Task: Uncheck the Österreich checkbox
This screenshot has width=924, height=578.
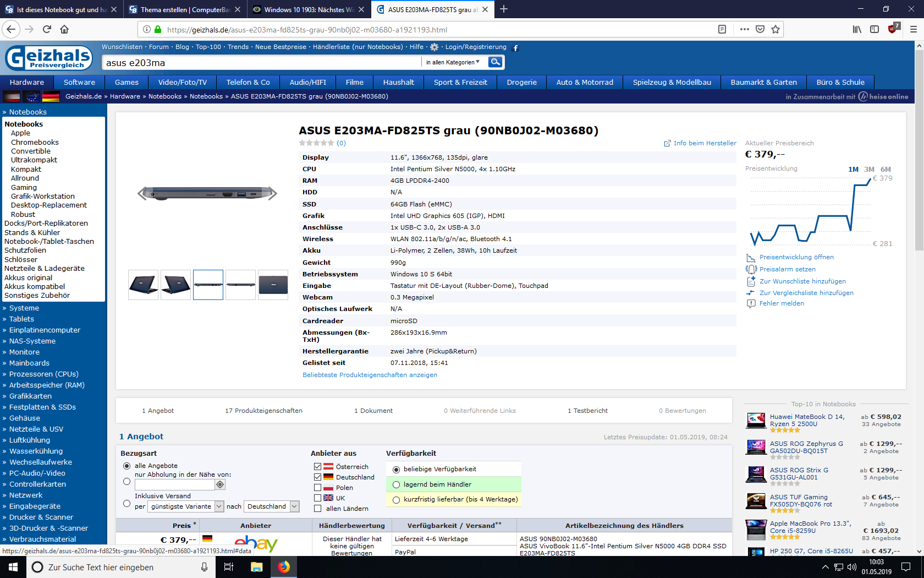Action: 317,467
